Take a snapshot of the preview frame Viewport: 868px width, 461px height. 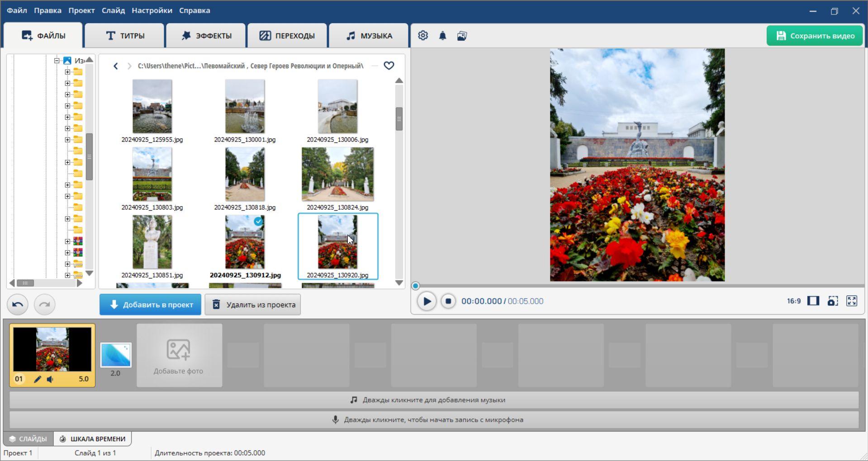coord(833,301)
